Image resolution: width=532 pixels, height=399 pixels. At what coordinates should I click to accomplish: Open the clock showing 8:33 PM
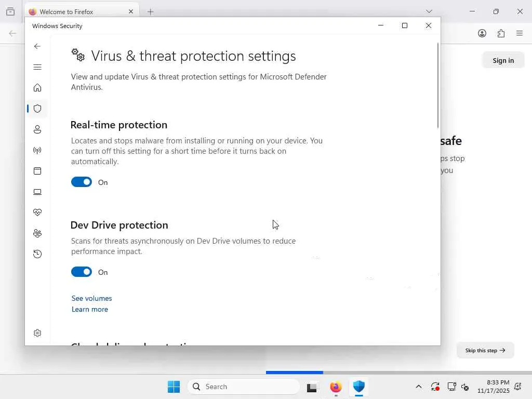tap(494, 387)
